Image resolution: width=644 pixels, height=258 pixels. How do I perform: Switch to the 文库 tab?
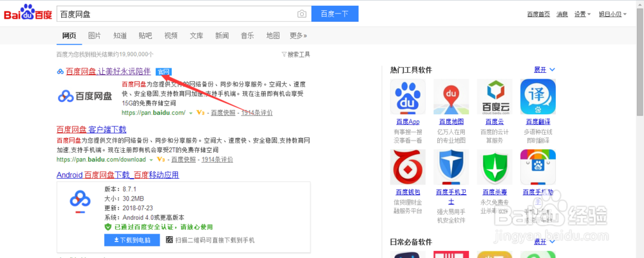point(196,35)
